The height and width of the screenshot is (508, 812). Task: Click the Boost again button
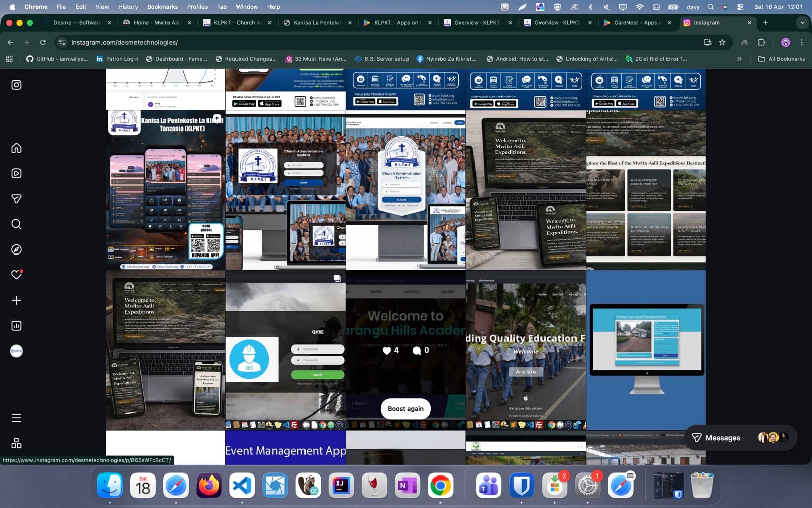[x=405, y=409]
